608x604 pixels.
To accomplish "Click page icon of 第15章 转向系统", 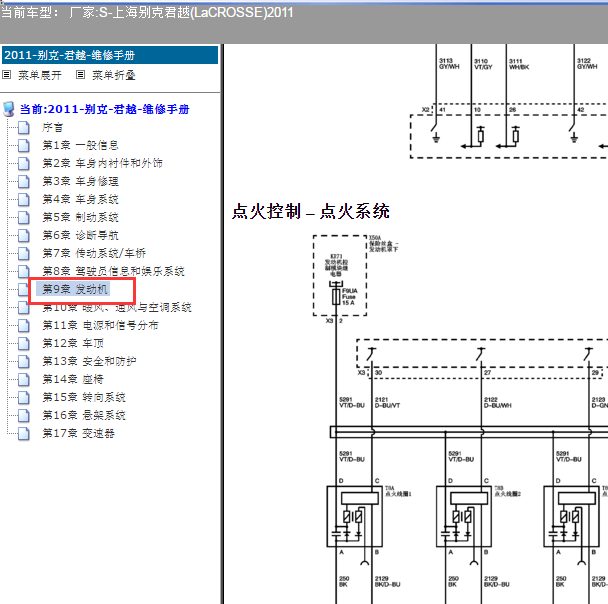I will coord(24,397).
